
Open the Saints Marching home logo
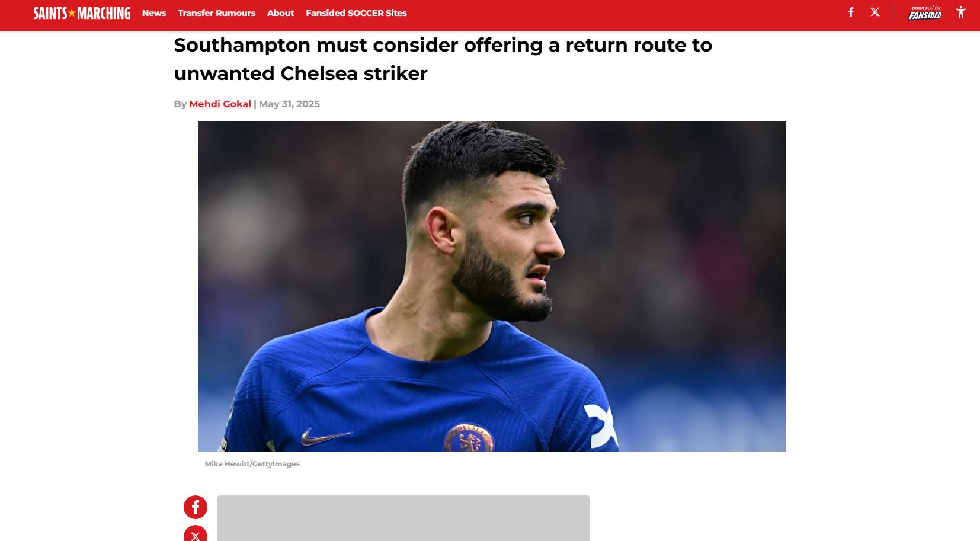click(82, 13)
